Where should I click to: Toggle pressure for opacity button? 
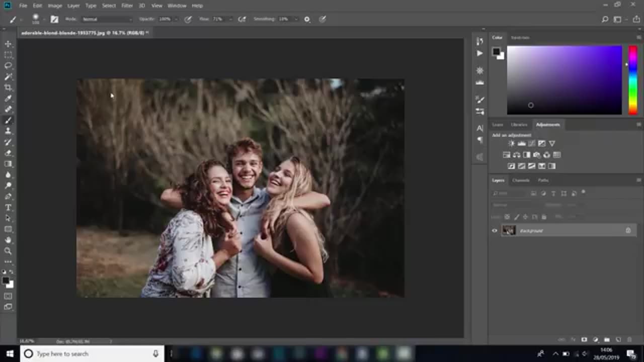(x=188, y=19)
